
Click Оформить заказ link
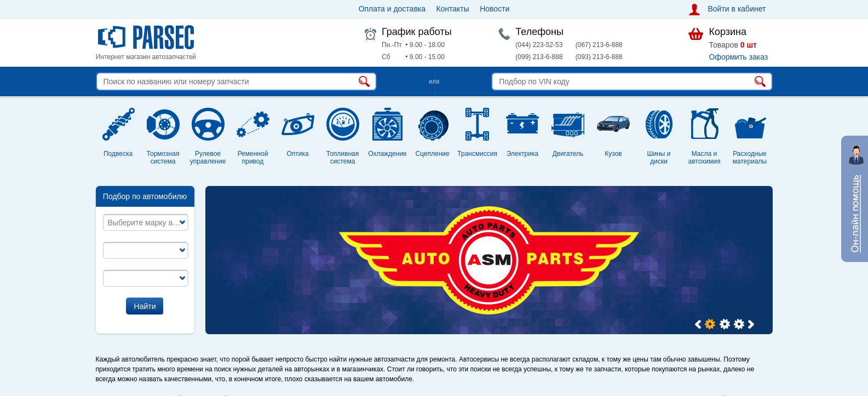738,57
